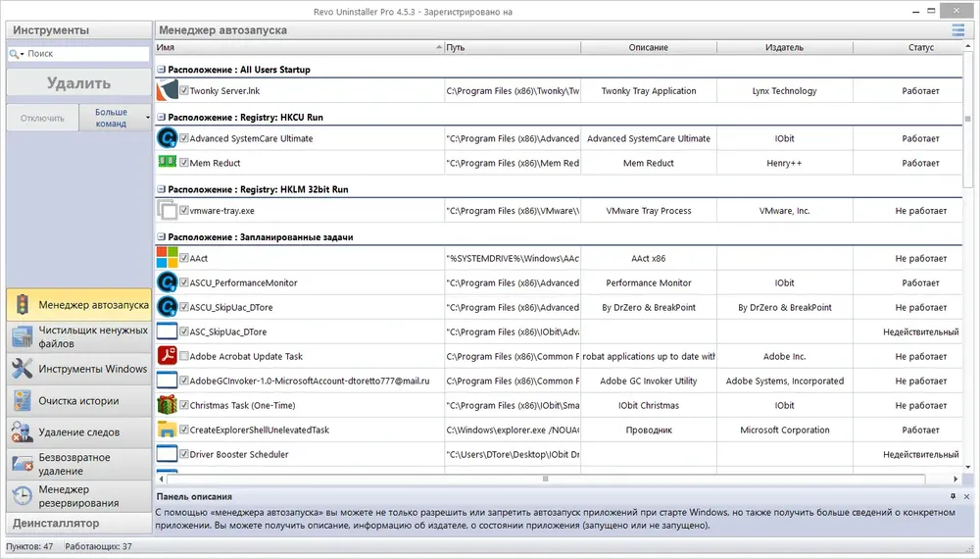Click the ASCU_SkipUac_DTore row icon
980x559 pixels.
coord(167,307)
